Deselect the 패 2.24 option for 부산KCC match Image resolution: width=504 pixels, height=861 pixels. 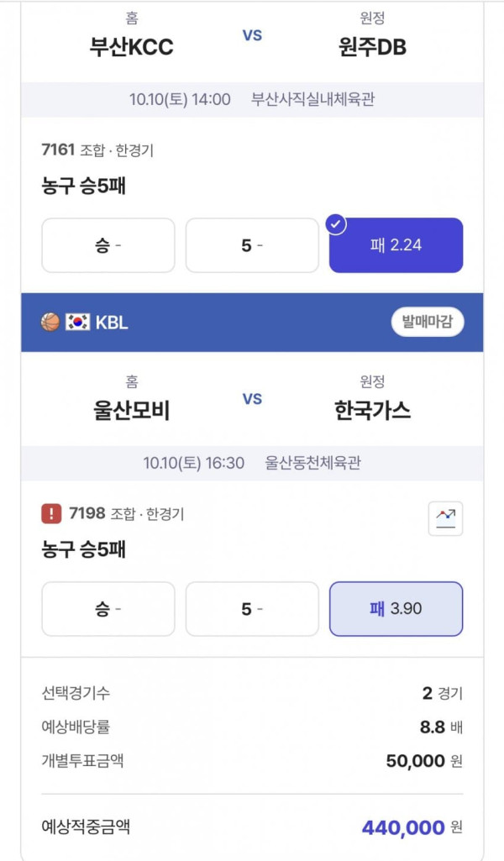[396, 245]
